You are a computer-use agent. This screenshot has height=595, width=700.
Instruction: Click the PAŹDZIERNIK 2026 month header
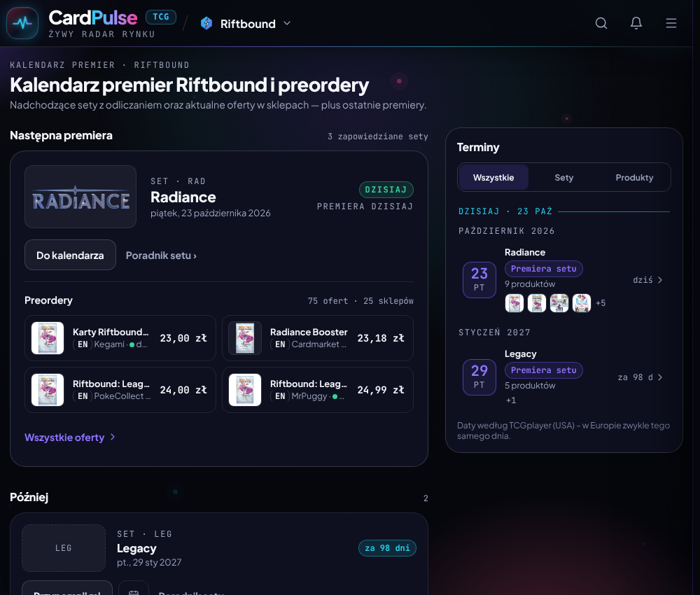[506, 231]
